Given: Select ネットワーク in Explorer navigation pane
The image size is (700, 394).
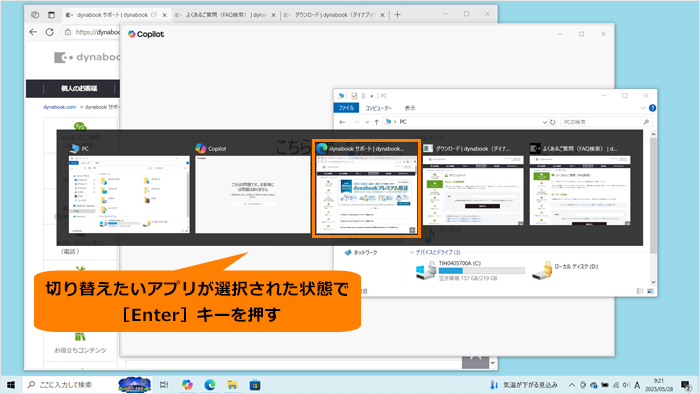Looking at the screenshot, I should point(361,253).
